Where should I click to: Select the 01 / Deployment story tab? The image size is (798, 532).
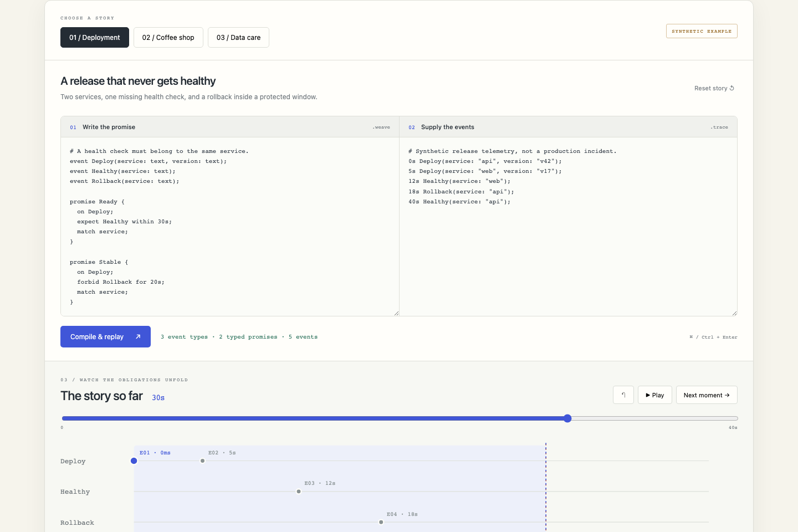coord(95,38)
